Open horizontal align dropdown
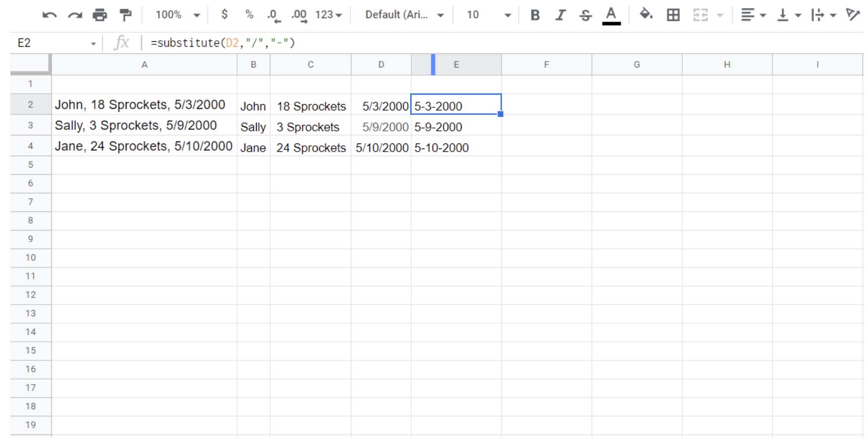 (x=753, y=15)
